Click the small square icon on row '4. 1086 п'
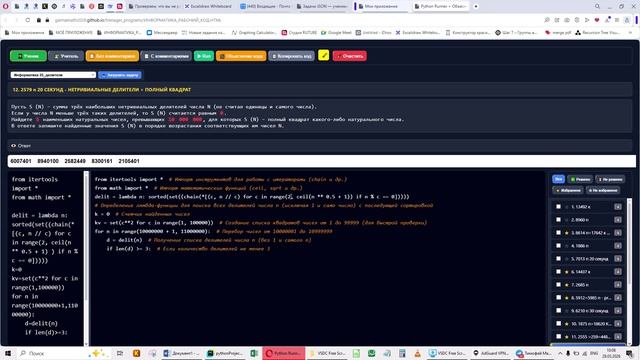 tap(618, 246)
